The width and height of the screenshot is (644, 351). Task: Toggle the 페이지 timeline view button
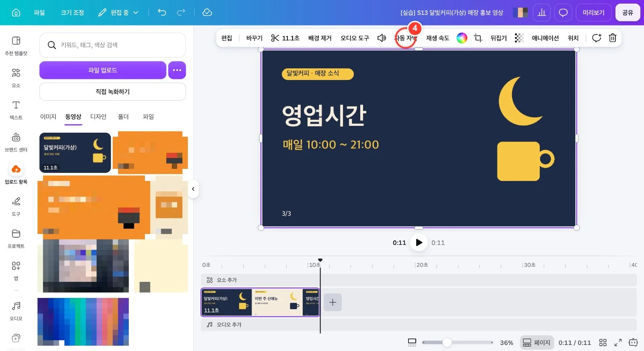pos(537,343)
